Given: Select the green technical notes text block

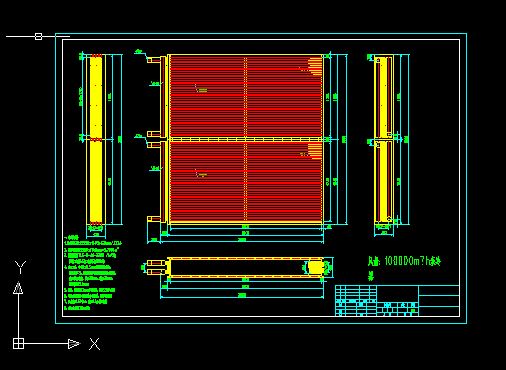Looking at the screenshot, I should click(93, 273).
